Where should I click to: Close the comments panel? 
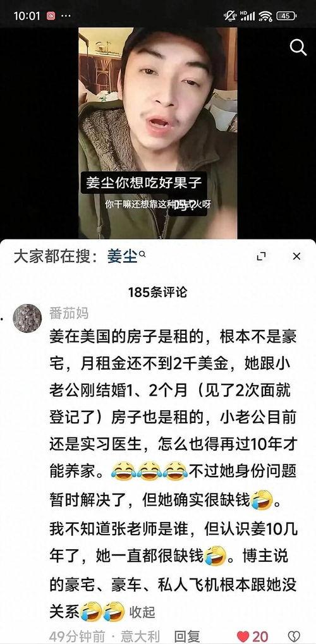click(x=296, y=257)
